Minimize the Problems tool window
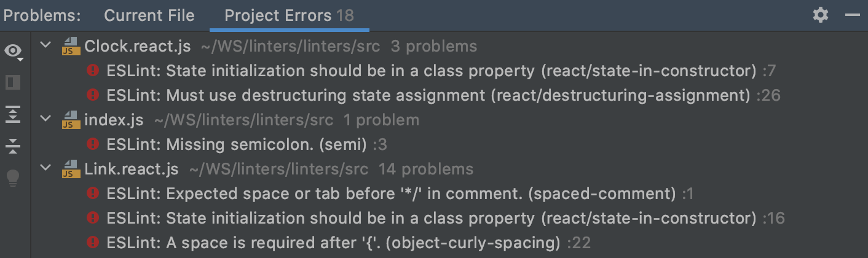Screen dimensions: 868x258 pos(852,15)
